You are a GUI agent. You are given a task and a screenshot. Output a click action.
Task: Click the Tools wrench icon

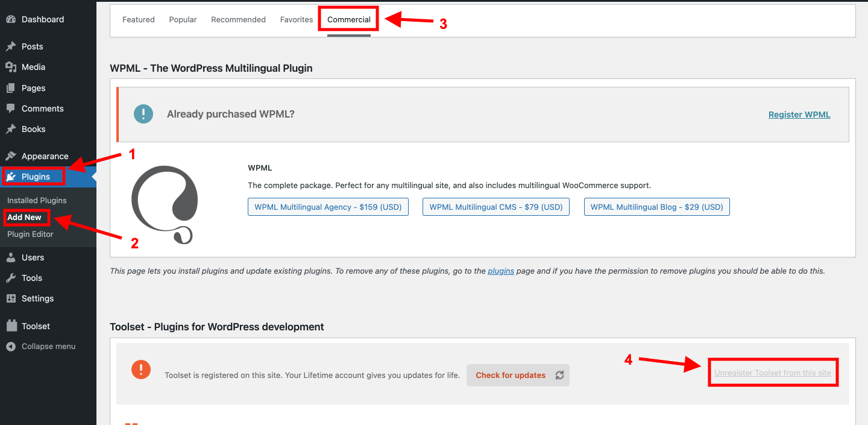pyautogui.click(x=11, y=278)
